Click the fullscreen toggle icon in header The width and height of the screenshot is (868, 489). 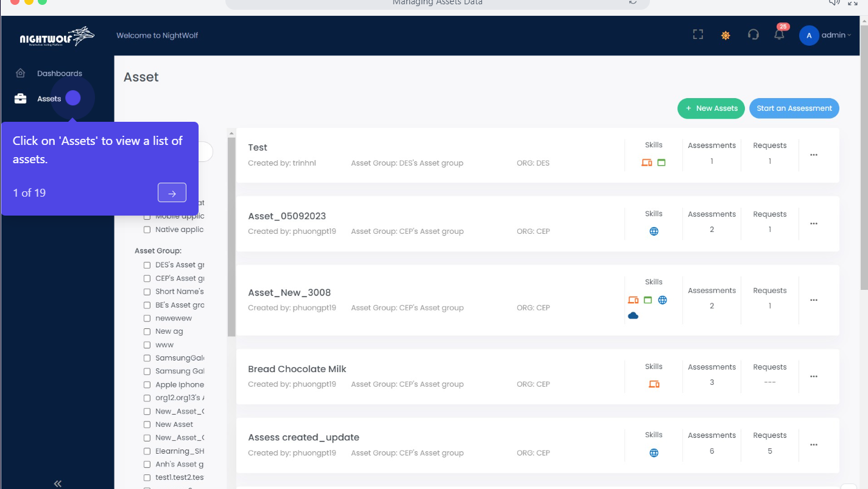coord(698,35)
